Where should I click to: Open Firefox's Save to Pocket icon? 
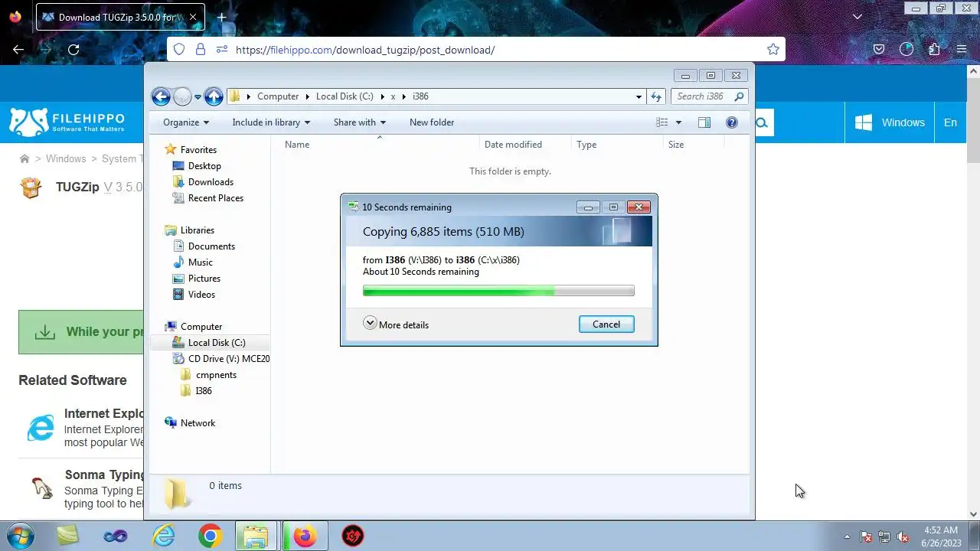coord(879,50)
